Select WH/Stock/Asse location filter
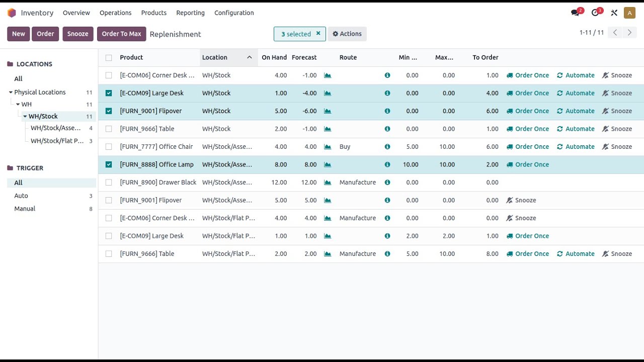 coord(60,128)
